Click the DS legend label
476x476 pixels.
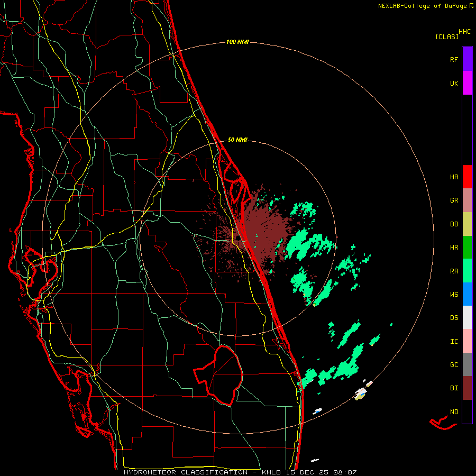tap(454, 317)
